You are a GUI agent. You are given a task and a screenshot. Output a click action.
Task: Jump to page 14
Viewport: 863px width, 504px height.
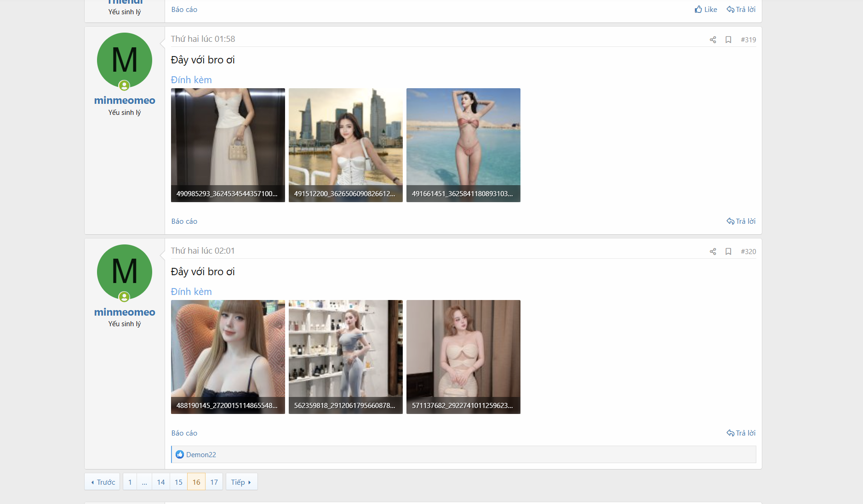point(160,482)
